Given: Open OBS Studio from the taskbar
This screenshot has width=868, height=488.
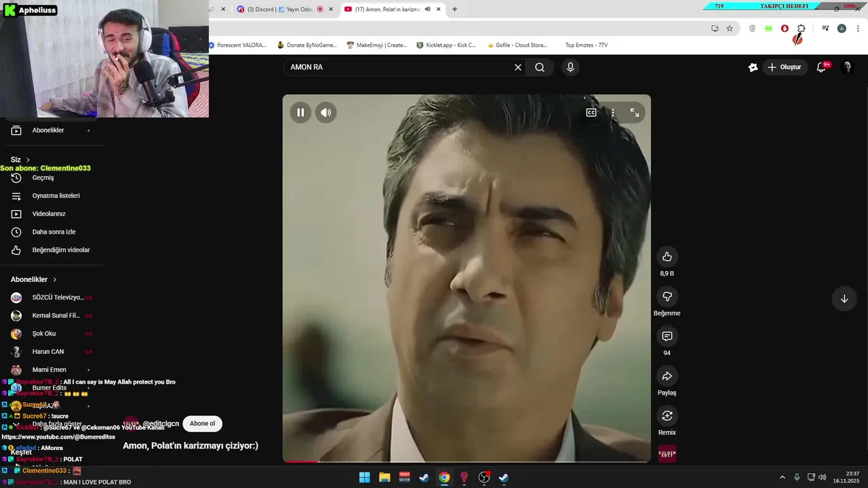Looking at the screenshot, I should (x=484, y=477).
